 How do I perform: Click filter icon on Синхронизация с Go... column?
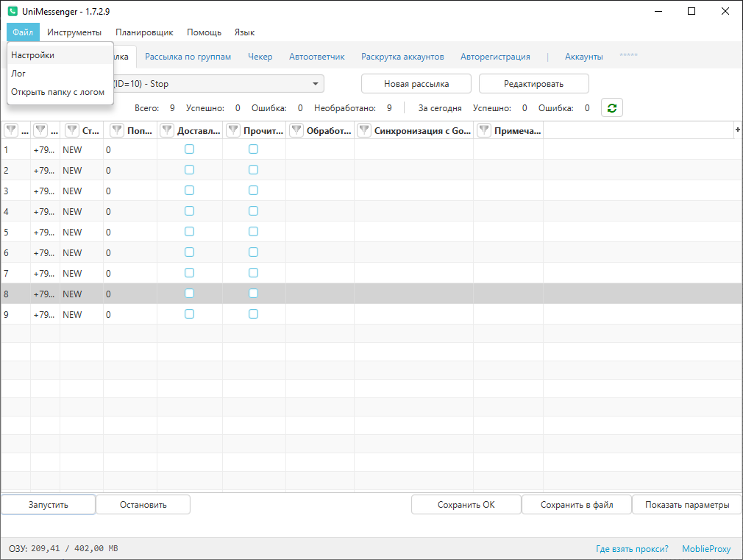(364, 130)
